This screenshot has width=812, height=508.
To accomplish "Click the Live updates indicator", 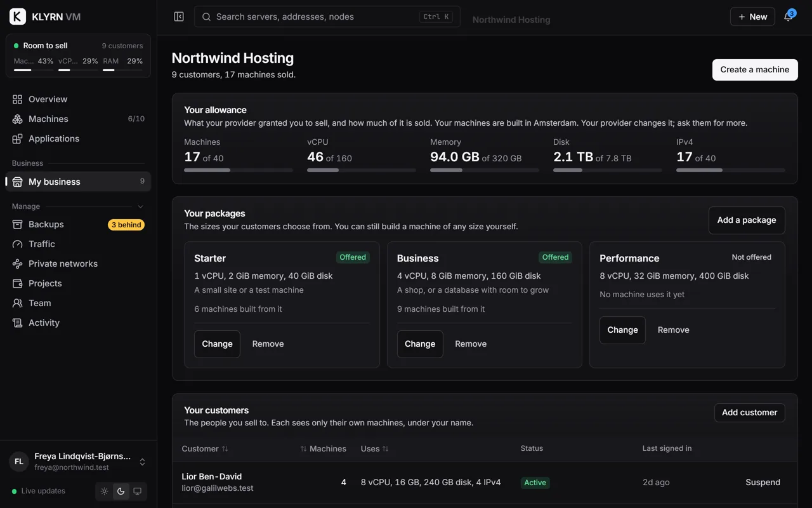I will point(39,491).
